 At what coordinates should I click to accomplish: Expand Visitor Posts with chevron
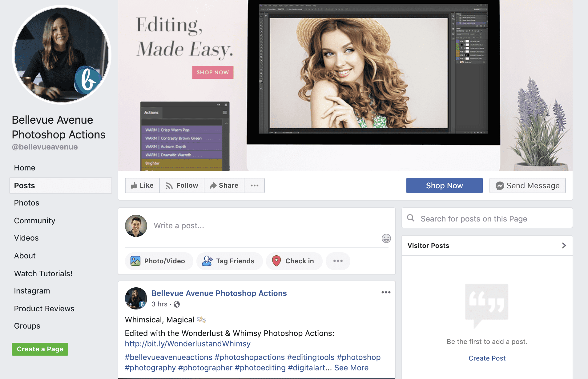564,245
